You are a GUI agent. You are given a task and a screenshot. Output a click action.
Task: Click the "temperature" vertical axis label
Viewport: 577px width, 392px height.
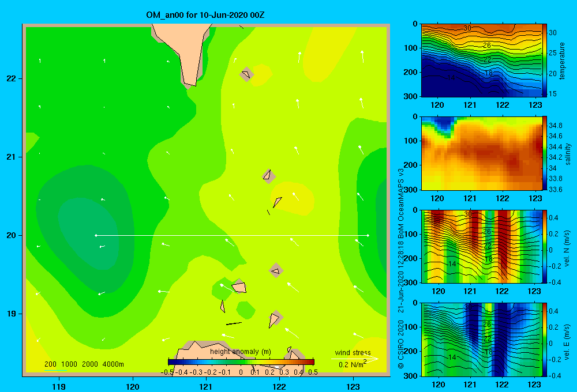[562, 61]
